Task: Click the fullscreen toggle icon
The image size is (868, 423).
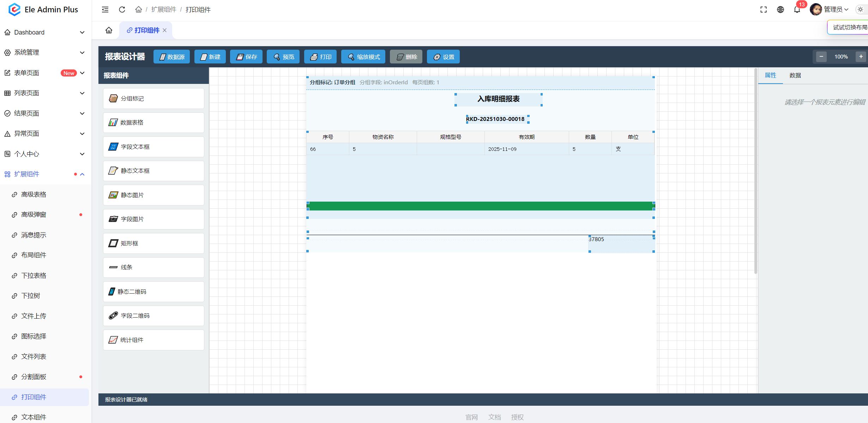Action: pyautogui.click(x=764, y=10)
